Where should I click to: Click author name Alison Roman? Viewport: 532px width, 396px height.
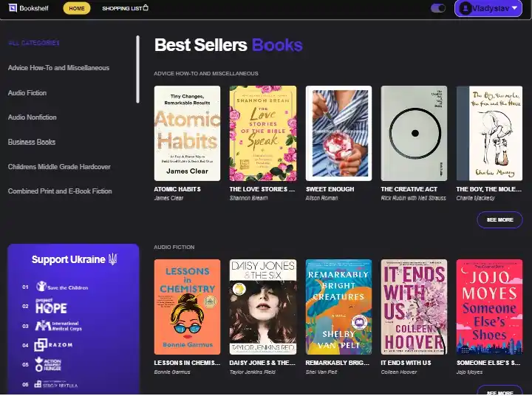321,198
